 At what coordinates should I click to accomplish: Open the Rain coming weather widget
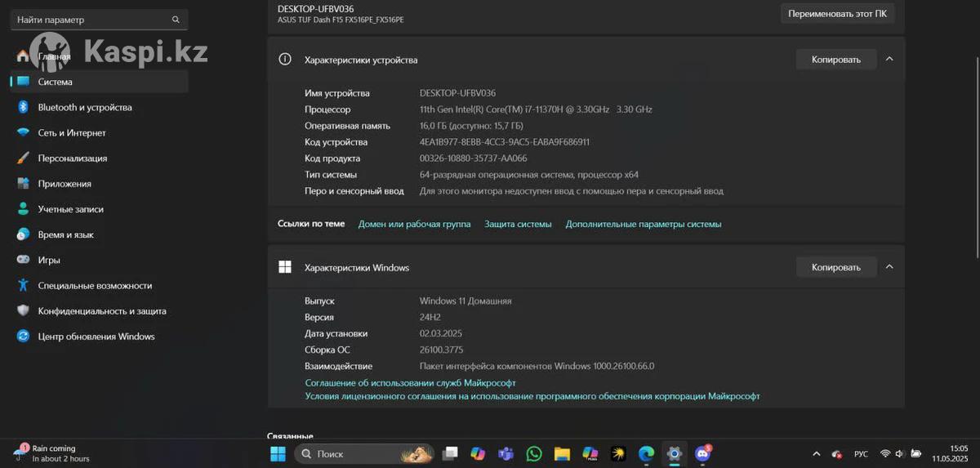pyautogui.click(x=52, y=453)
